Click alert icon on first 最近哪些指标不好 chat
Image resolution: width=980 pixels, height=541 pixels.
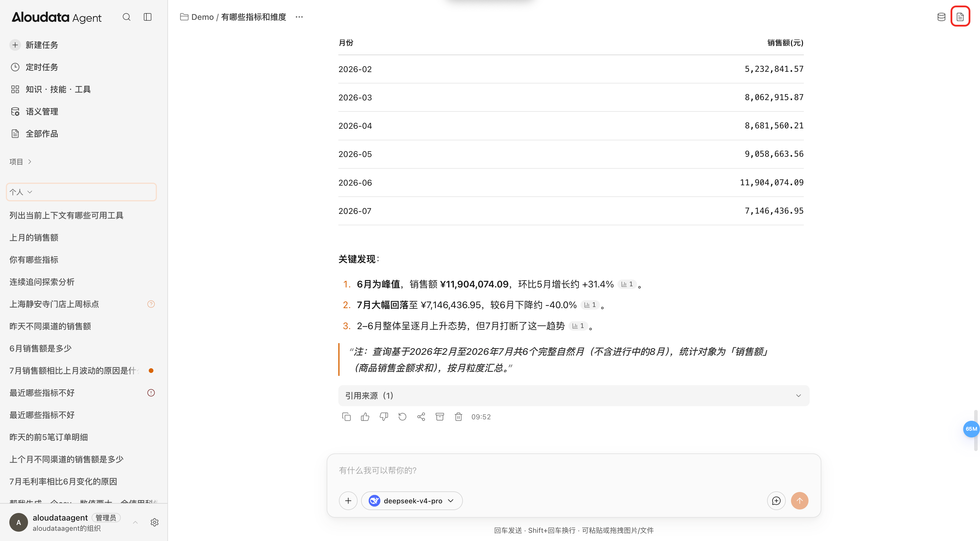(151, 392)
